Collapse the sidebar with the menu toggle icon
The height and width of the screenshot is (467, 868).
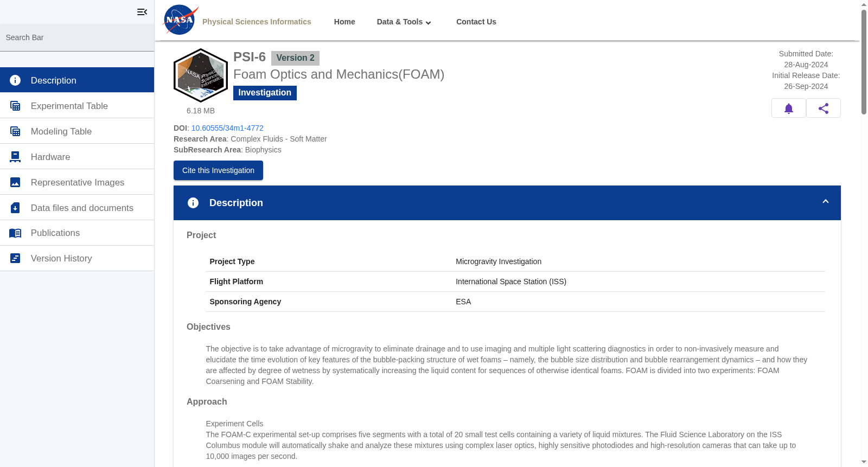pyautogui.click(x=142, y=12)
